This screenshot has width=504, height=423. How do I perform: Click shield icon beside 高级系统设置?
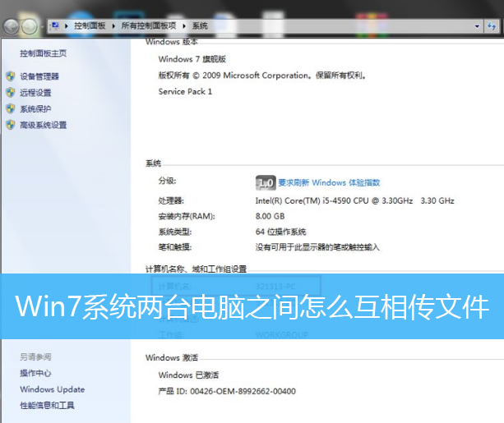(11, 125)
